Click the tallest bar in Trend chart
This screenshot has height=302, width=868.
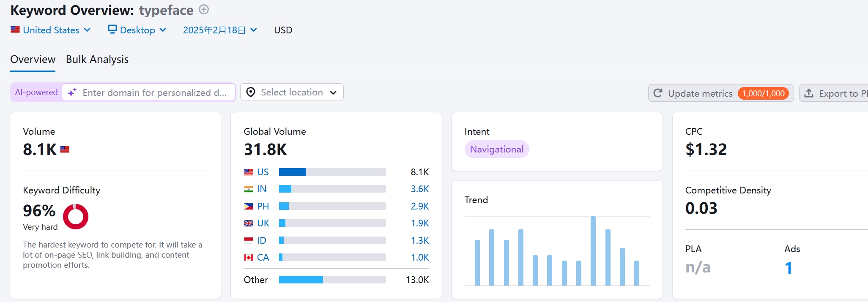pyautogui.click(x=593, y=251)
